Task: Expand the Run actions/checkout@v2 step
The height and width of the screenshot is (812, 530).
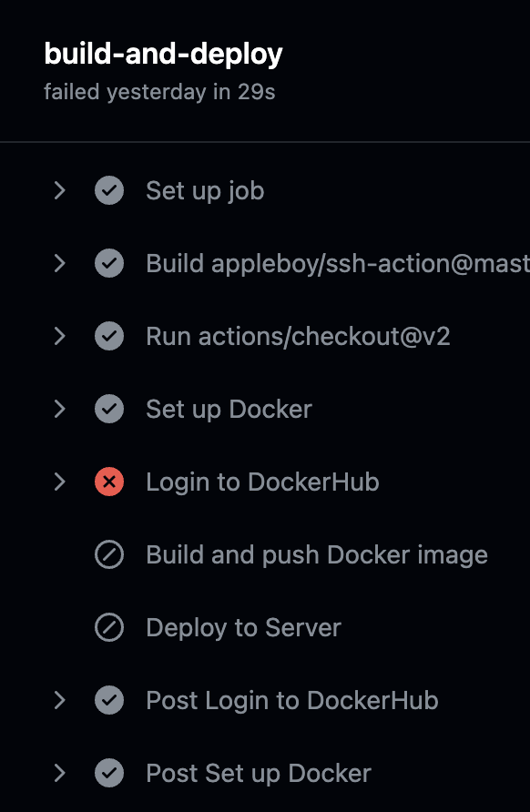Action: point(60,336)
